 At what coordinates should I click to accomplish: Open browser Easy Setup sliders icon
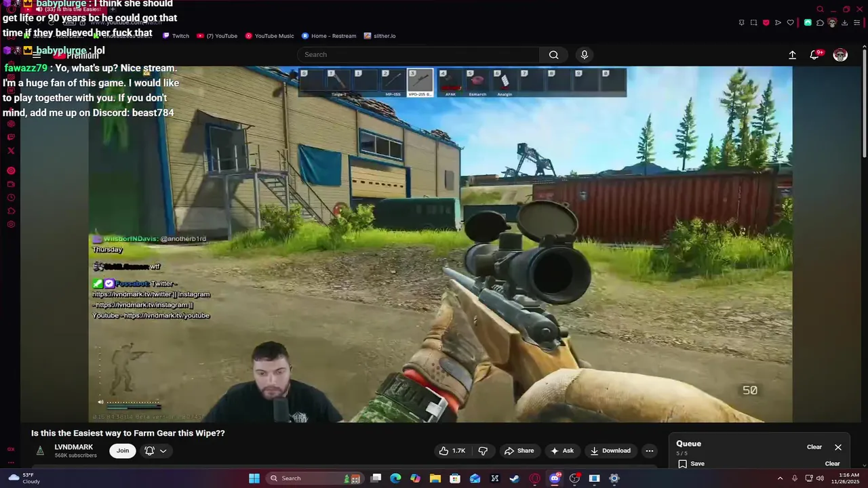(x=856, y=22)
